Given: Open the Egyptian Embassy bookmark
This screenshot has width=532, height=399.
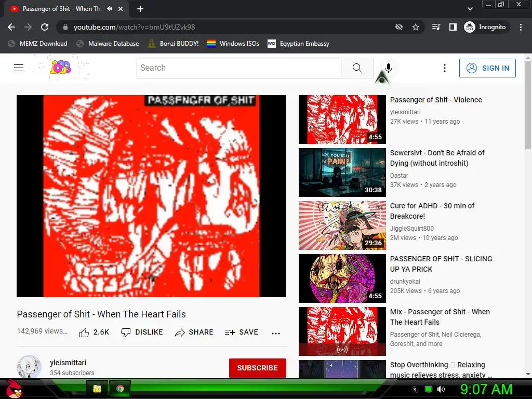Looking at the screenshot, I should point(298,44).
